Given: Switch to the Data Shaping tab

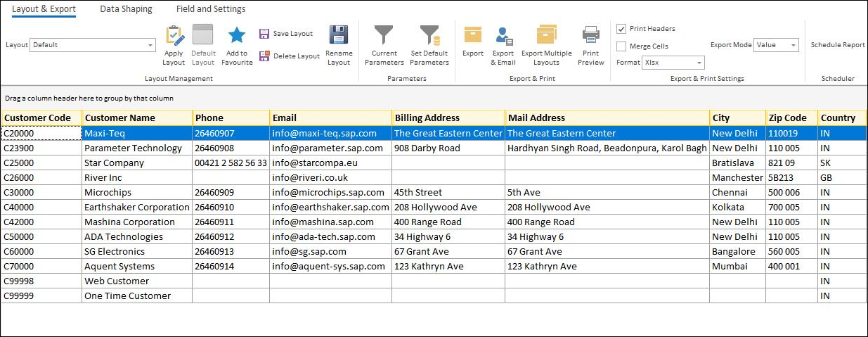Looking at the screenshot, I should 126,9.
